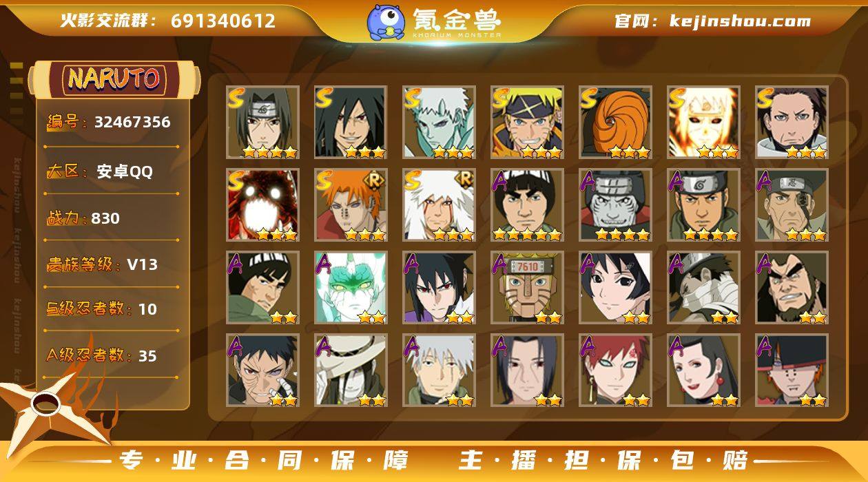
Task: Click the white-haired Jiraiya portrait with R badge
Action: (x=439, y=205)
